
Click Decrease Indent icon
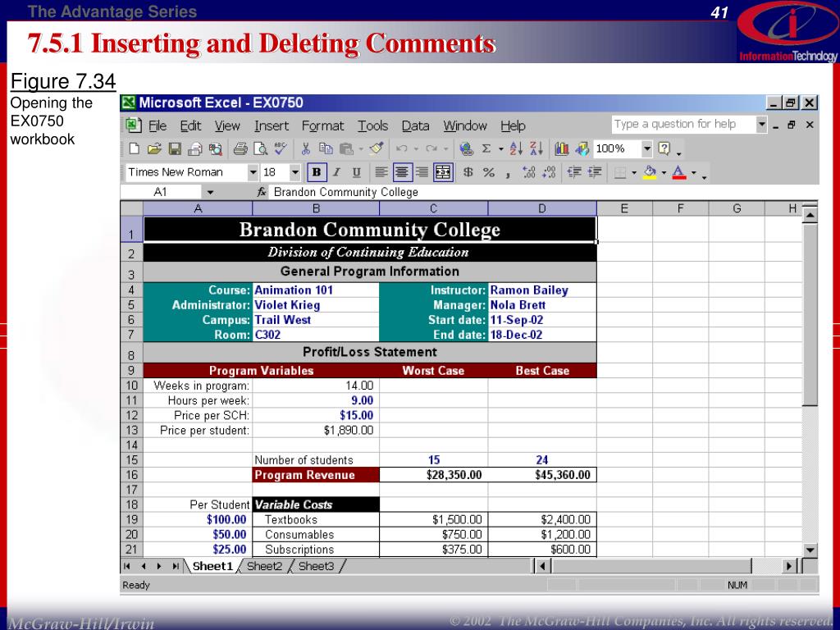[574, 172]
